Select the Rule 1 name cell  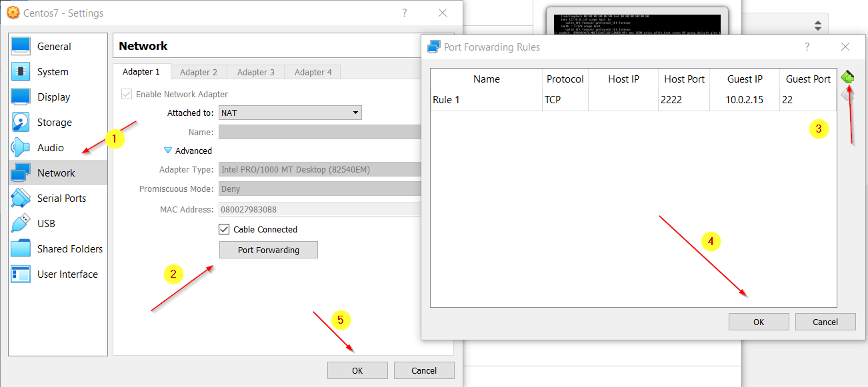click(x=487, y=100)
